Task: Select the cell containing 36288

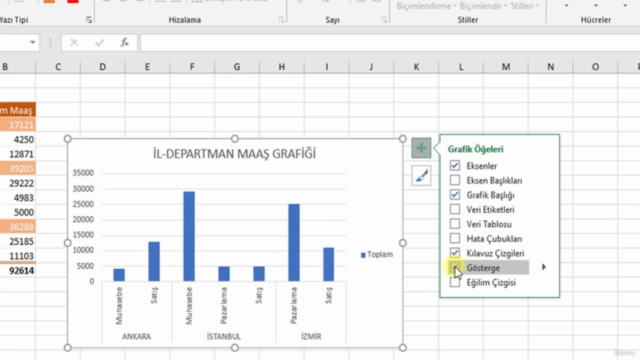Action: (x=18, y=227)
